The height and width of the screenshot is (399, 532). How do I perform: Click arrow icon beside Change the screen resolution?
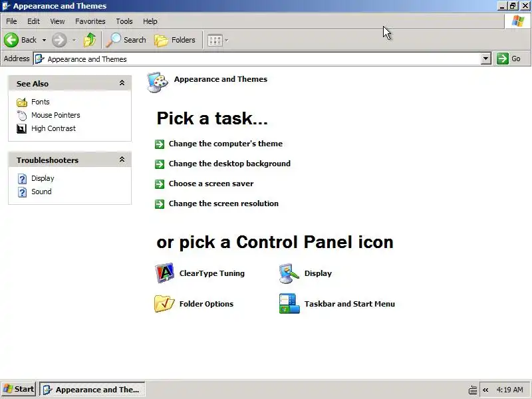(x=160, y=204)
